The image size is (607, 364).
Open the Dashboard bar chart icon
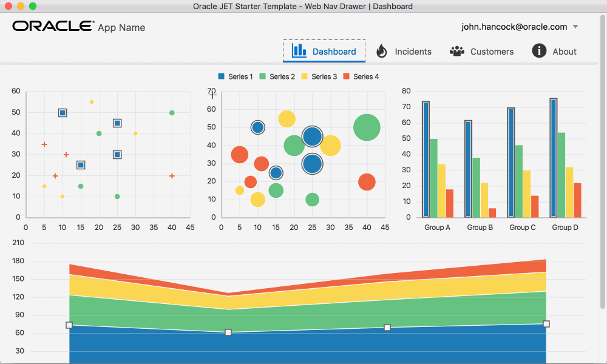[299, 51]
